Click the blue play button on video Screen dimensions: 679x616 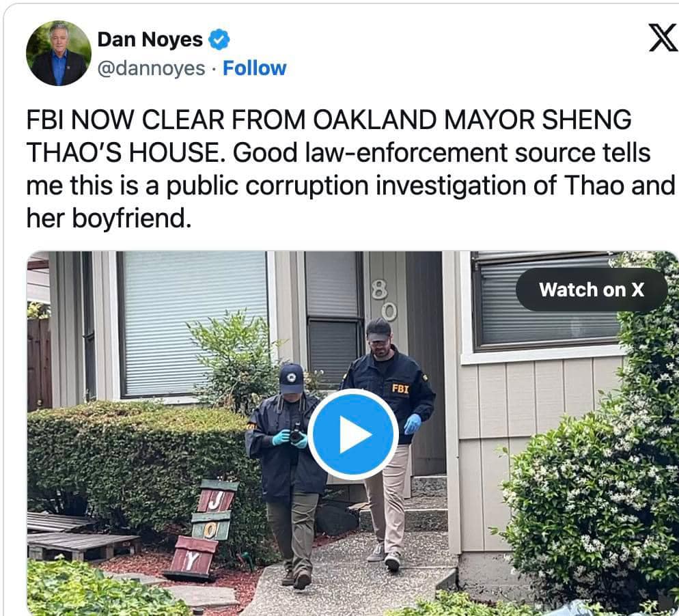tap(353, 434)
